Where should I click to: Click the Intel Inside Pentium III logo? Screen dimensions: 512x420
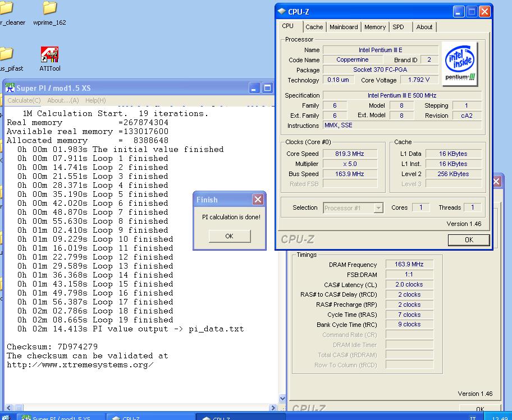460,64
